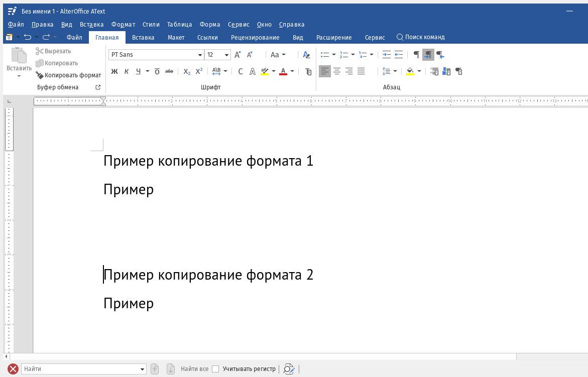Increase paragraph indent
Screen dimensions: 588x377
pyautogui.click(x=386, y=55)
